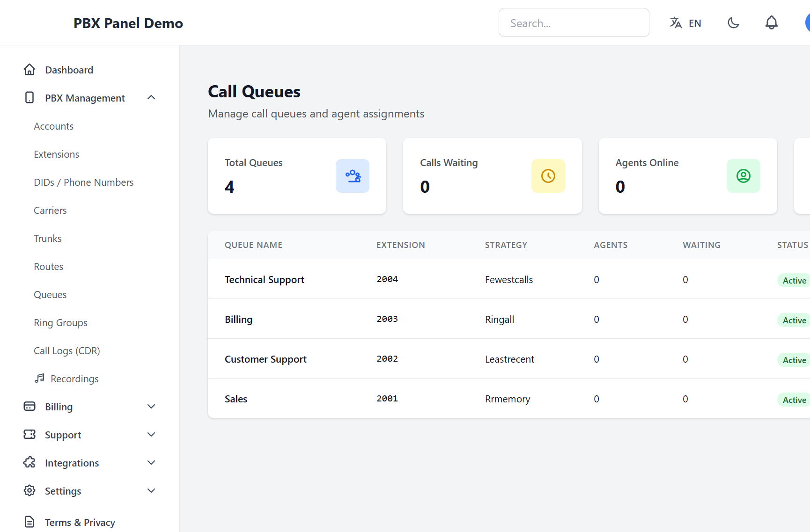The height and width of the screenshot is (532, 810).
Task: Click the Support ticket icon
Action: (29, 434)
